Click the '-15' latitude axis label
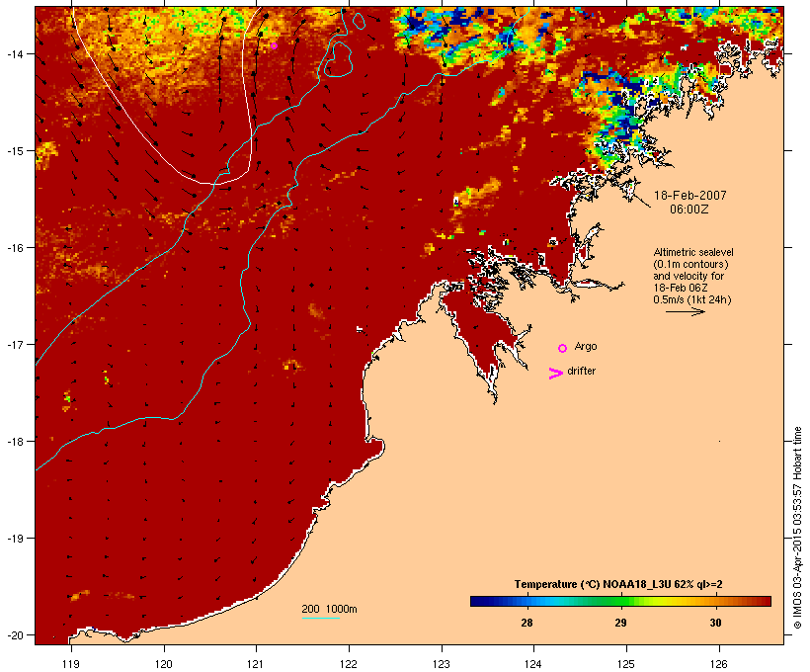The width and height of the screenshot is (810, 672). click(x=14, y=151)
